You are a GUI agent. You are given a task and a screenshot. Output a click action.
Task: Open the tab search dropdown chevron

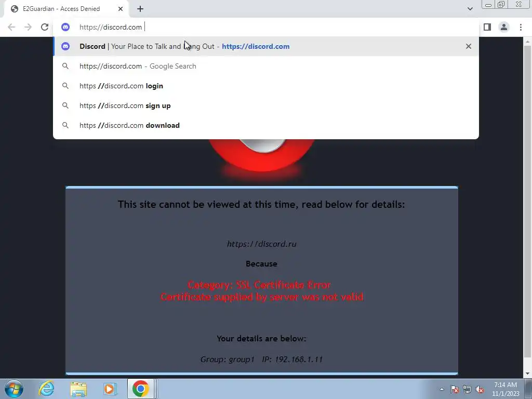point(470,9)
